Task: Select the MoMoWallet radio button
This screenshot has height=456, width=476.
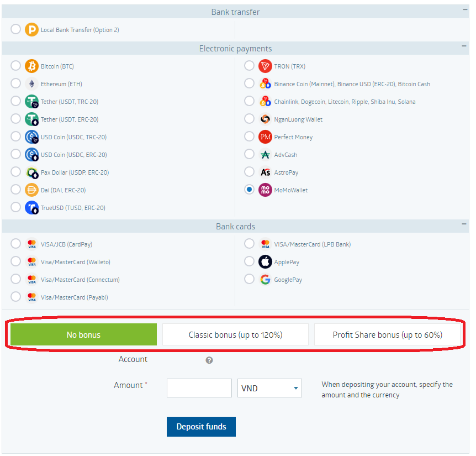Action: (x=249, y=189)
